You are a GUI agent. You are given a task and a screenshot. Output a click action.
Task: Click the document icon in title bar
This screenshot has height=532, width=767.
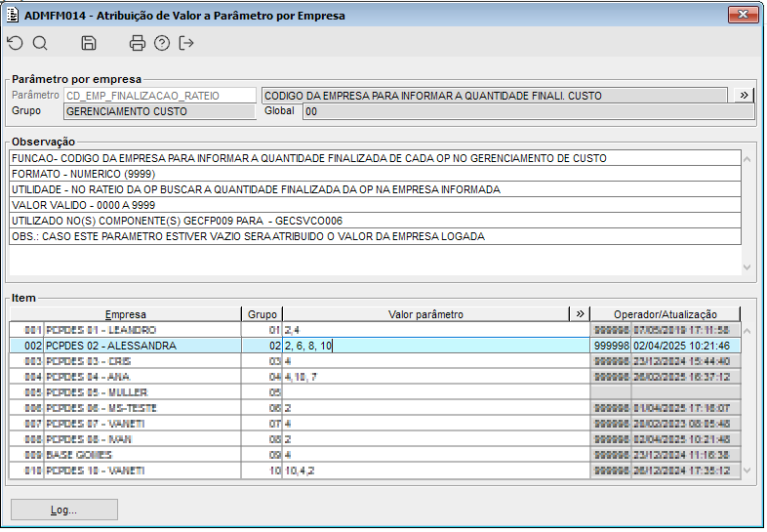13,16
